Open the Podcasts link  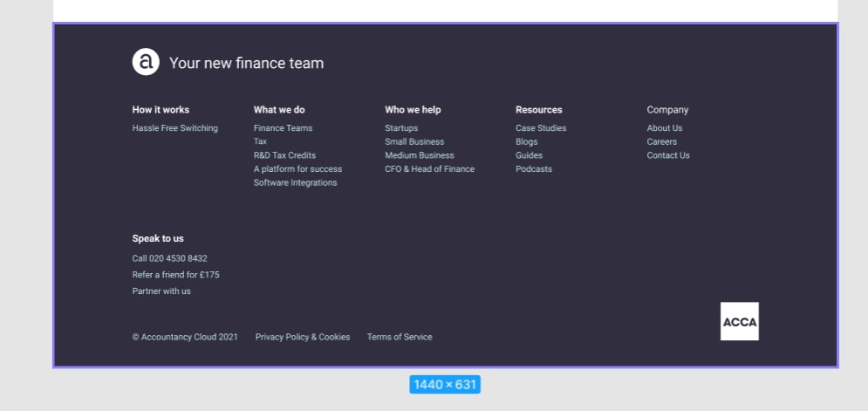tap(534, 169)
